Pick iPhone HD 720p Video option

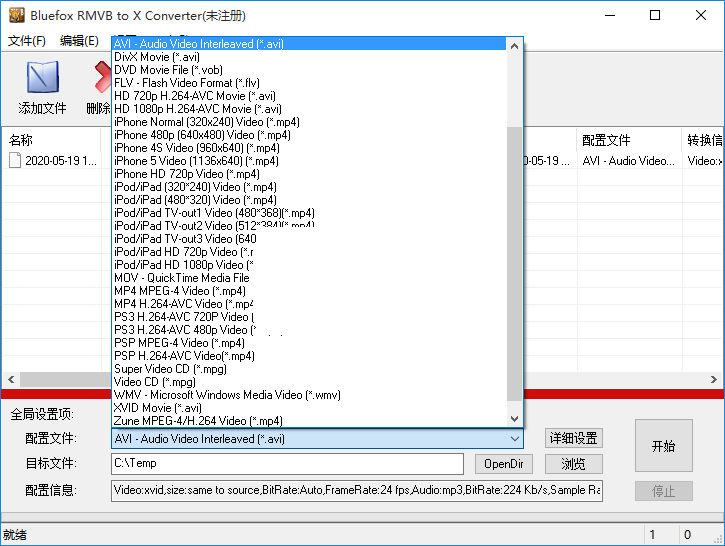pos(309,174)
